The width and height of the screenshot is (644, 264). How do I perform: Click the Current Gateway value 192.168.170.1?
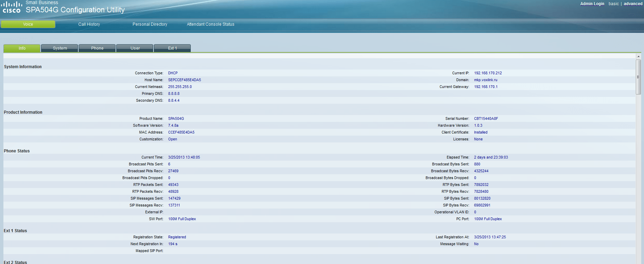[x=486, y=87]
